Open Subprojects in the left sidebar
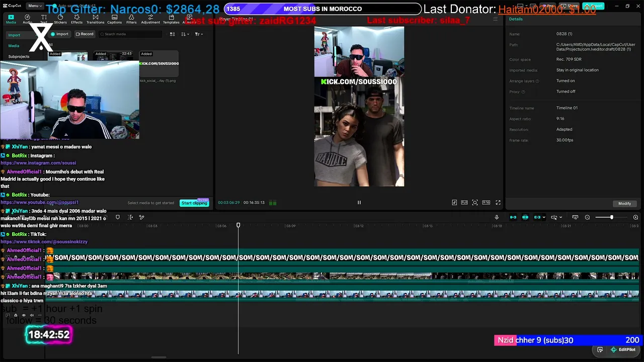This screenshot has height=362, width=644. tap(19, 56)
